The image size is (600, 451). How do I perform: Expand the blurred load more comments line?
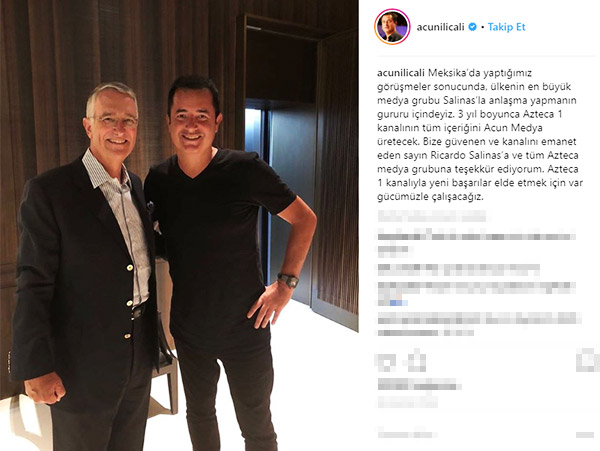point(432,216)
